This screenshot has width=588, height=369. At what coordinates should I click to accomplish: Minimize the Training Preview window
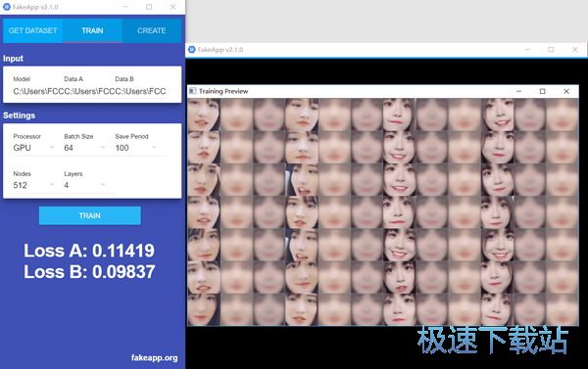519,91
